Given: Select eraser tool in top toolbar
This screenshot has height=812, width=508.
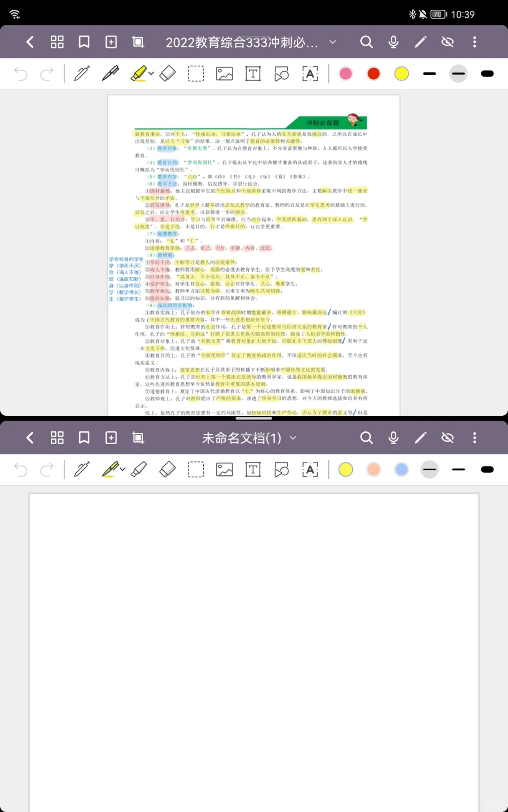Looking at the screenshot, I should tap(168, 74).
